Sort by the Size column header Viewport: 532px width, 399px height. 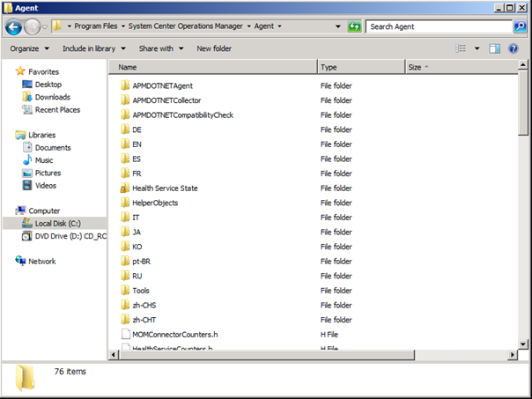pos(462,67)
